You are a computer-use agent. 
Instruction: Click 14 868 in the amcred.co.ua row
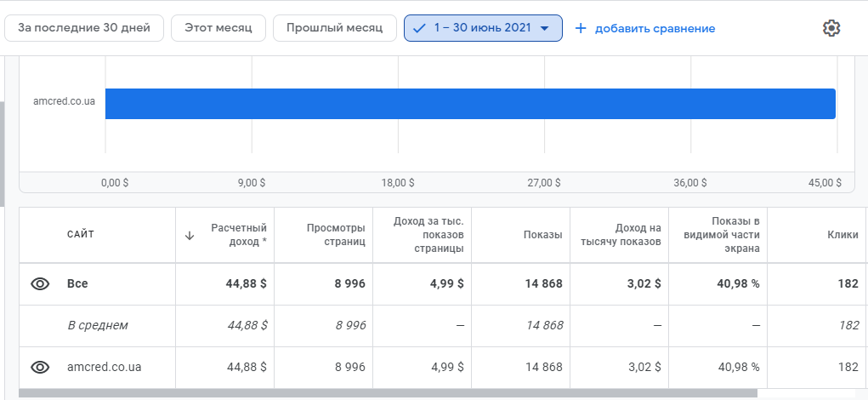[544, 367]
